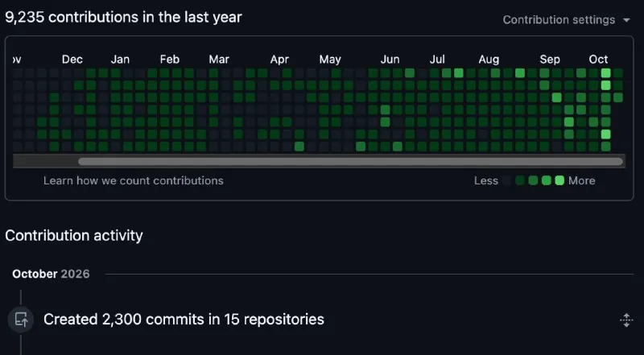Click the 9,235 contributions in the last year heading
Image resolution: width=644 pixels, height=355 pixels.
(123, 17)
